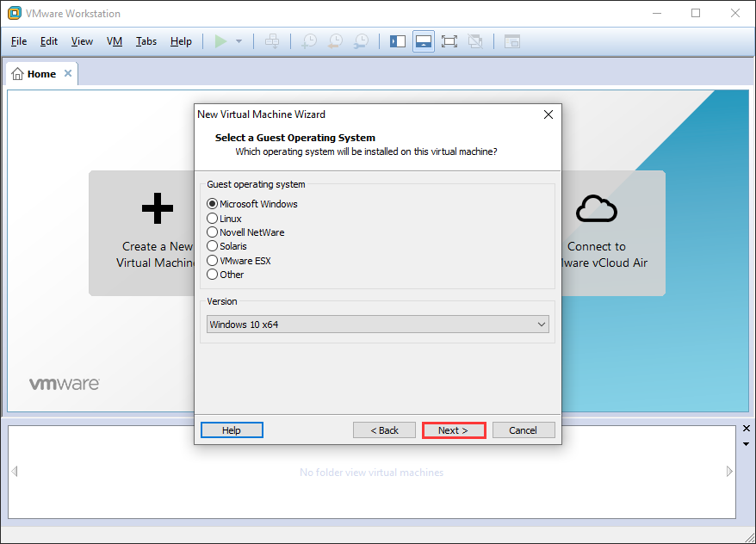The height and width of the screenshot is (544, 756).
Task: Click the Send Ctrl+Alt+Del toolbar icon
Action: (272, 41)
